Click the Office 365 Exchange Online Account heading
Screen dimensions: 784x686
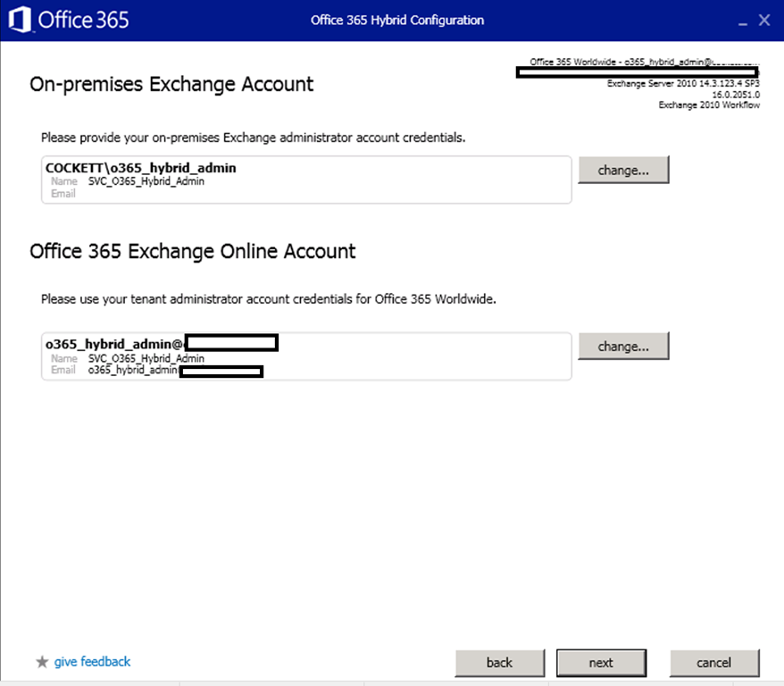pyautogui.click(x=193, y=251)
